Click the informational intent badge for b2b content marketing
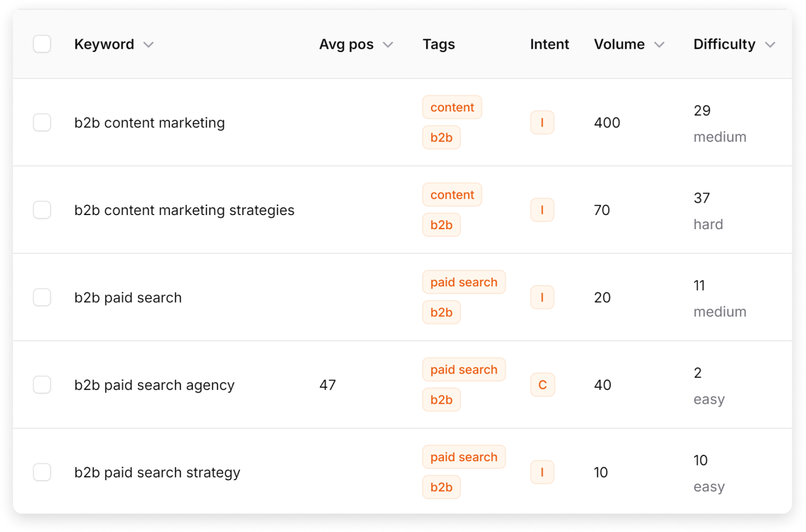Viewport: 806px width, 532px height. pyautogui.click(x=542, y=123)
